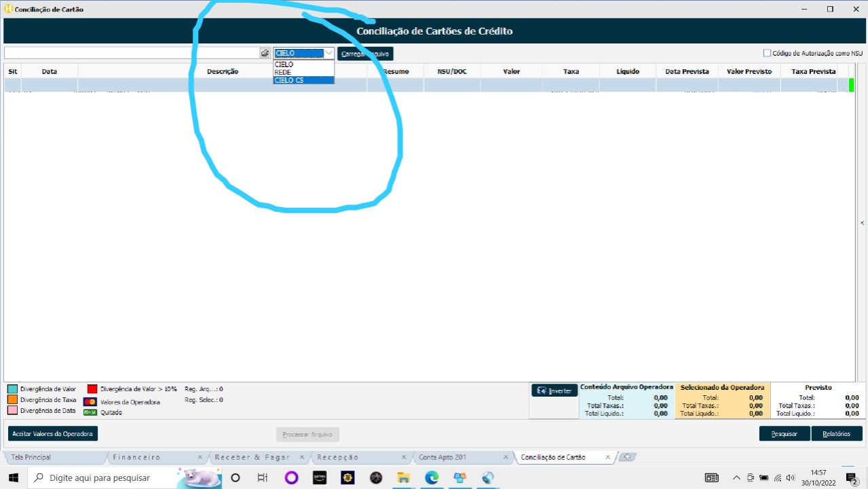Click the Inverter button

(x=554, y=391)
